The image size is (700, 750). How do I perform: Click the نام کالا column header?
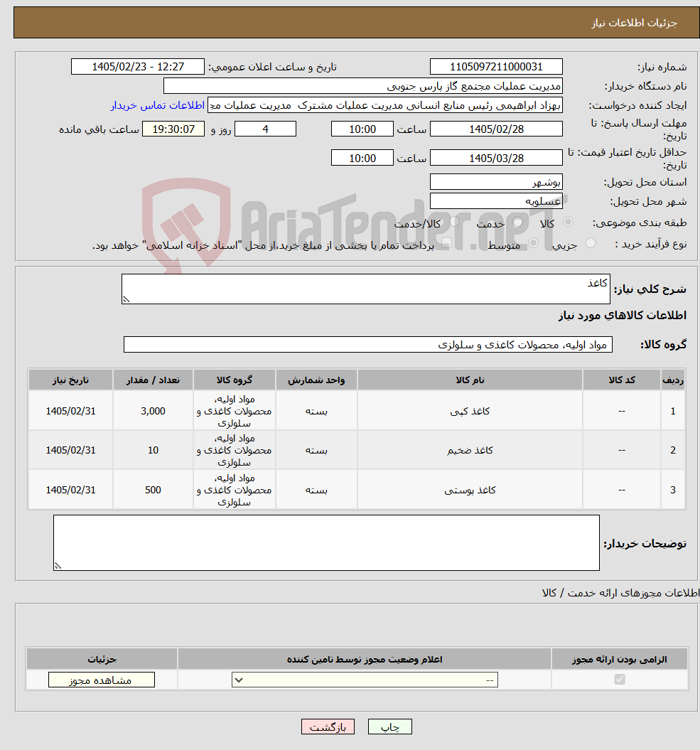pyautogui.click(x=470, y=380)
